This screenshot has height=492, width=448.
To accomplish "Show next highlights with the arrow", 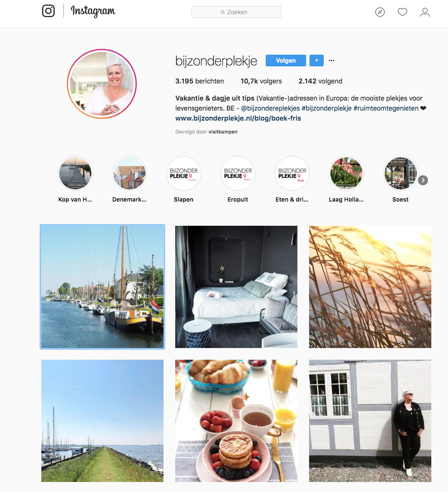I will (423, 180).
